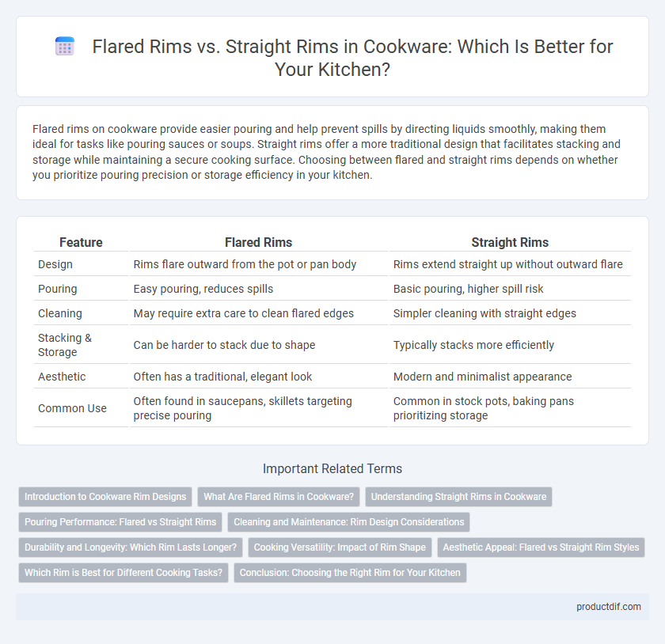Image resolution: width=665 pixels, height=644 pixels.
Task: Click the page title heading text
Action: (352, 58)
